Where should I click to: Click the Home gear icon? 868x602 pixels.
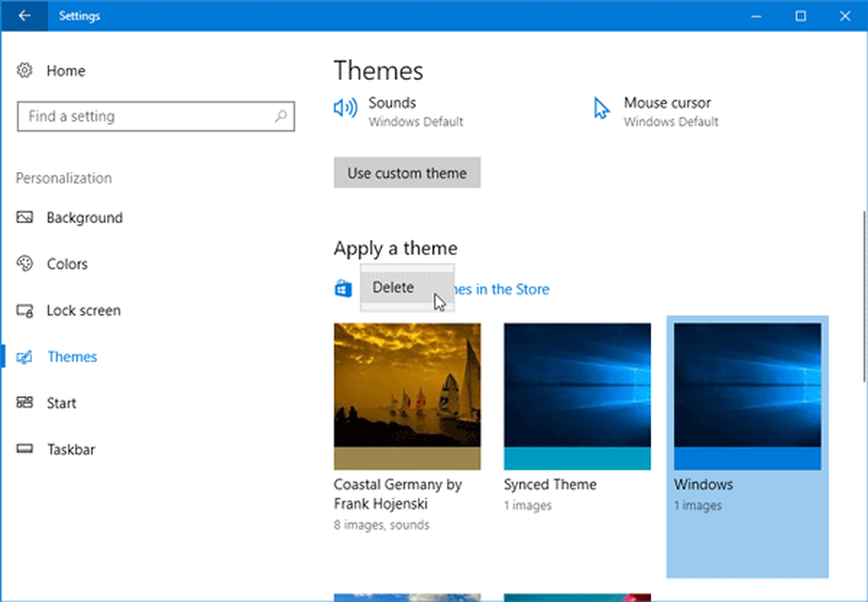click(24, 70)
